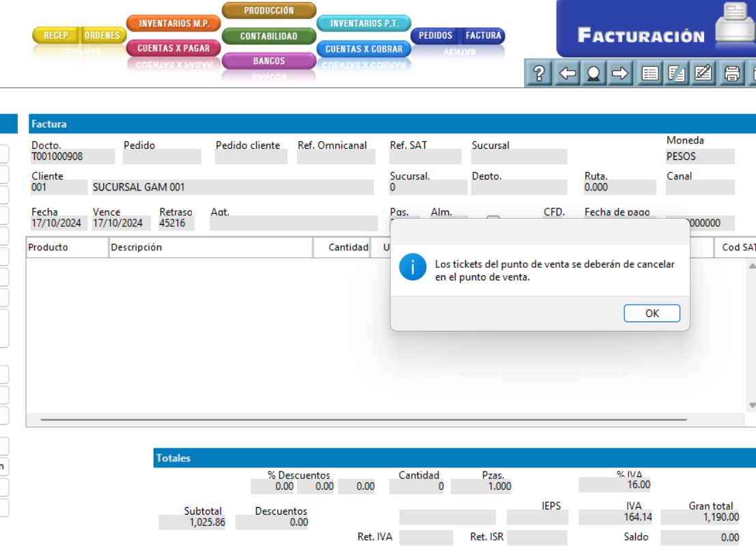Open the list view toolbar icon
The image size is (756, 546).
click(x=650, y=73)
